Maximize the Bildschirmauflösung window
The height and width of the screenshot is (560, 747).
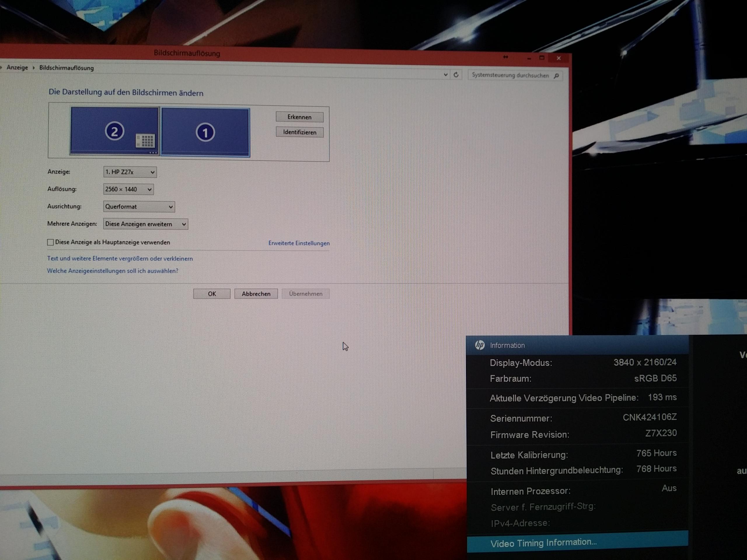tap(542, 58)
